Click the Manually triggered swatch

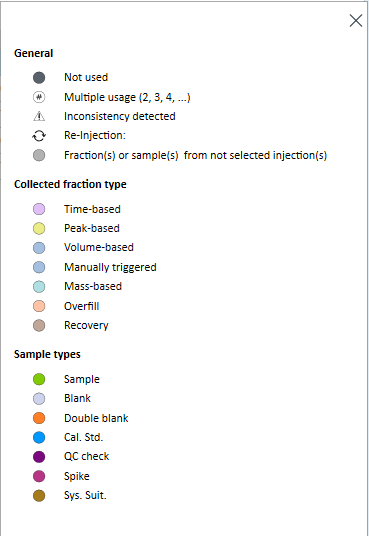(39, 267)
